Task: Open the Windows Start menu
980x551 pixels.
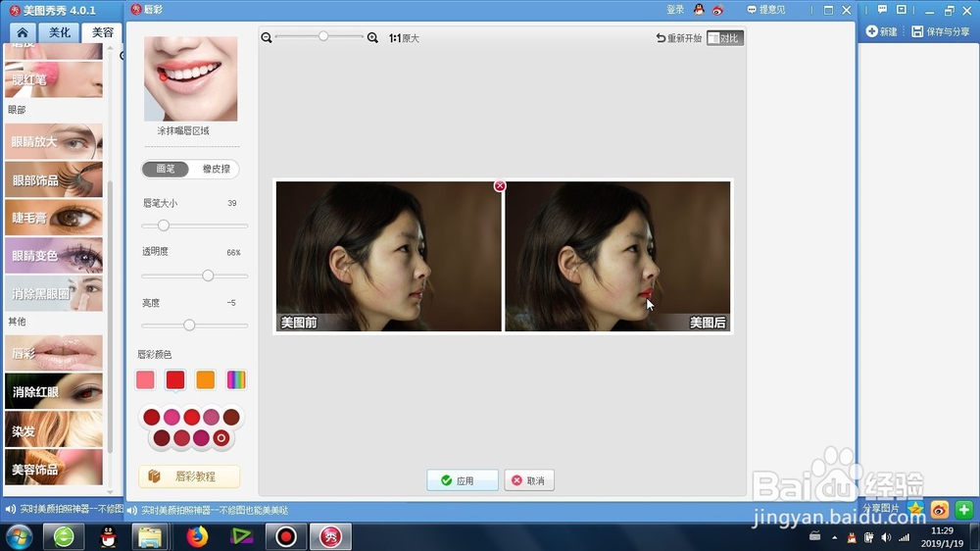Action: pos(19,536)
